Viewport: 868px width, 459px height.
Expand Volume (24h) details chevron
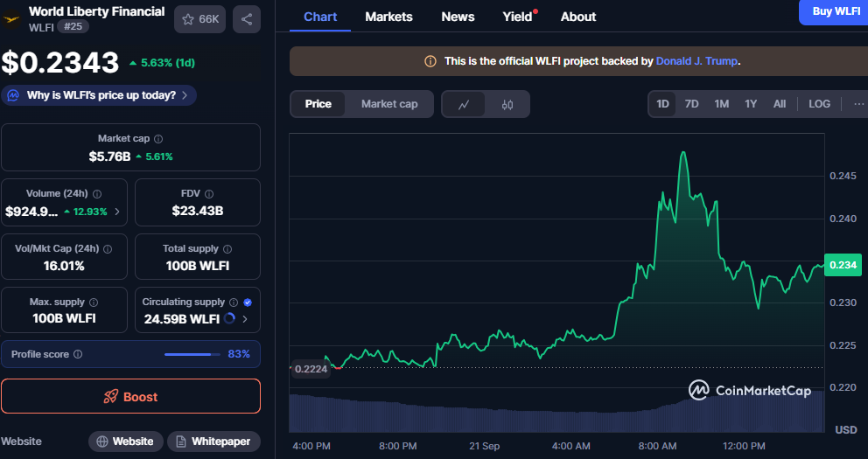[116, 212]
